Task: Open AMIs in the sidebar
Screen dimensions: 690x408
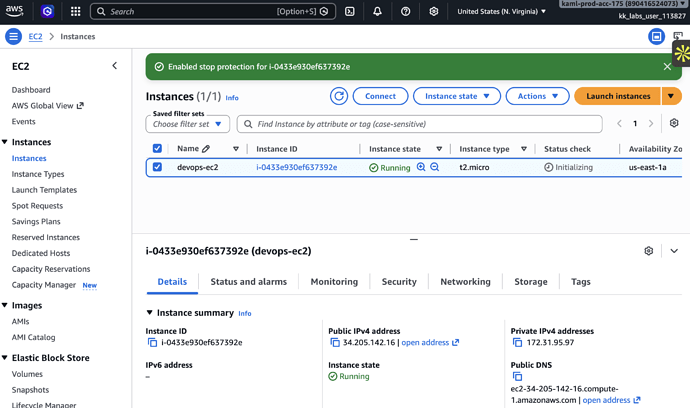Action: pos(20,321)
